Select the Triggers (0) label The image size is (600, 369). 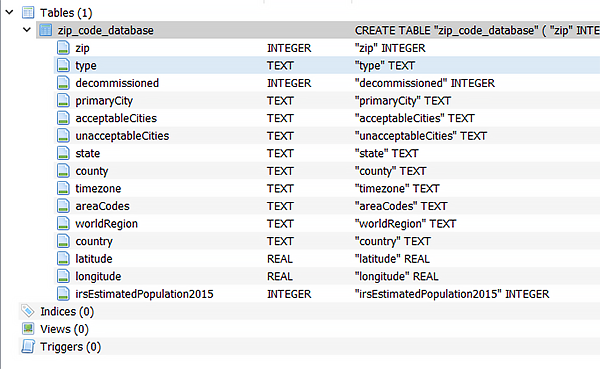click(70, 347)
